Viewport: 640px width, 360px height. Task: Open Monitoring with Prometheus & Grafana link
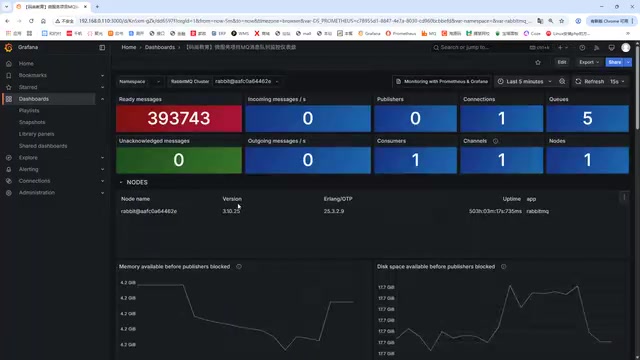pyautogui.click(x=442, y=82)
